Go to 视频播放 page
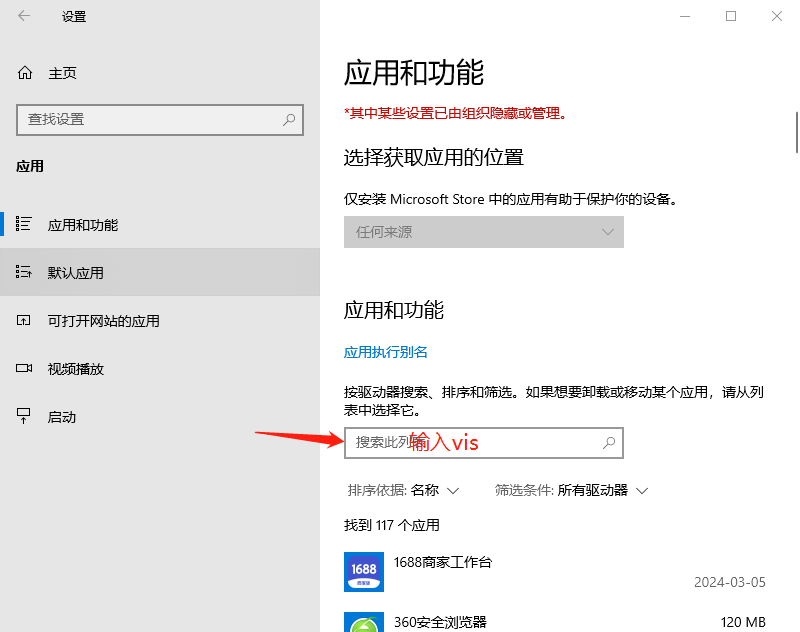Image resolution: width=800 pixels, height=632 pixels. pos(160,368)
